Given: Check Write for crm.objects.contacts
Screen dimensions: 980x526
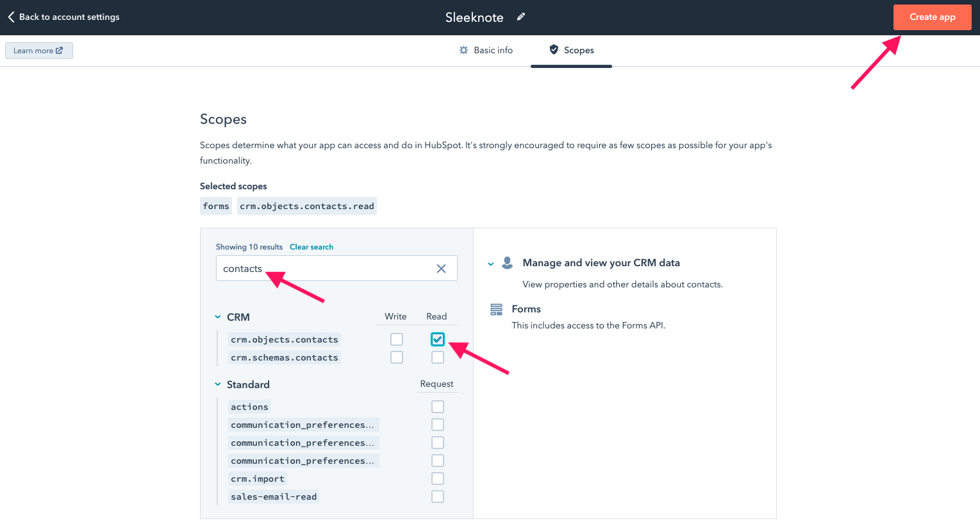Looking at the screenshot, I should [397, 339].
